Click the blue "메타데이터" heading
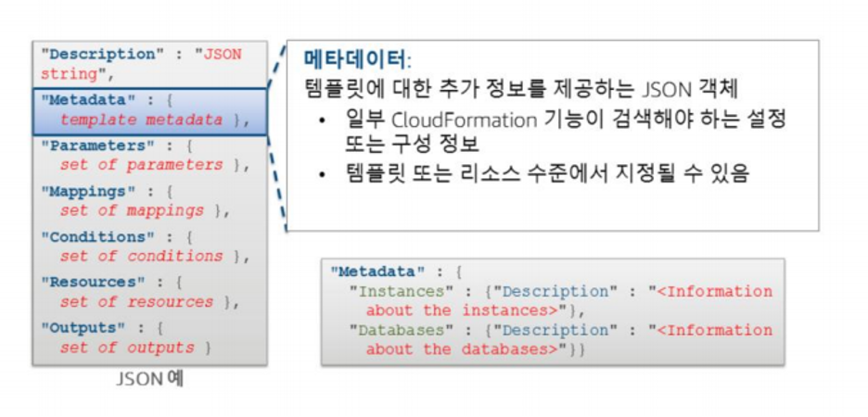 pyautogui.click(x=355, y=59)
